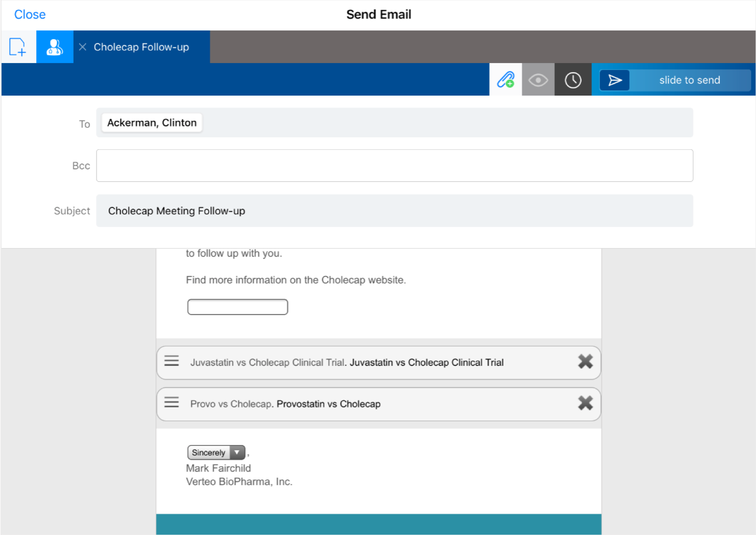Click the add attachment paperclip icon
756x535 pixels.
[506, 80]
